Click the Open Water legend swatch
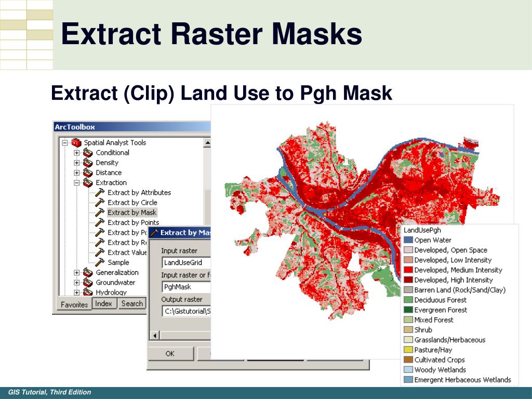Image resolution: width=532 pixels, height=399 pixels. point(408,240)
